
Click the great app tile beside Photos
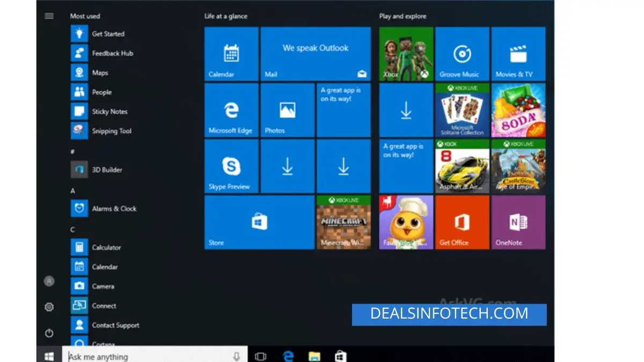[x=343, y=110]
